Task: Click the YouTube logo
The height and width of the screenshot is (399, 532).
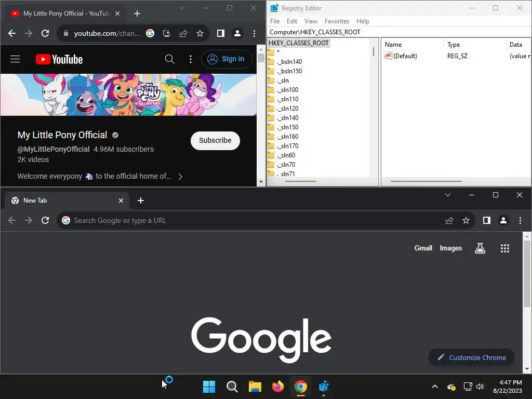Action: [59, 59]
